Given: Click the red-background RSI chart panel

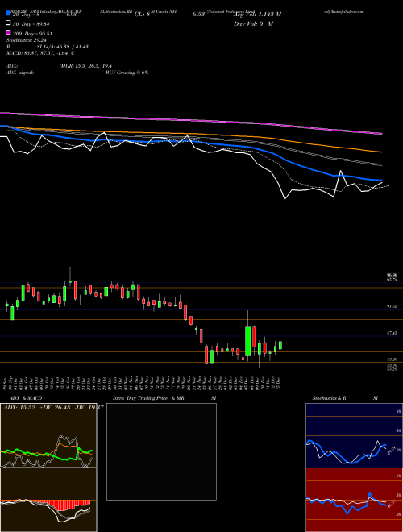Looking at the screenshot, I should [354, 500].
